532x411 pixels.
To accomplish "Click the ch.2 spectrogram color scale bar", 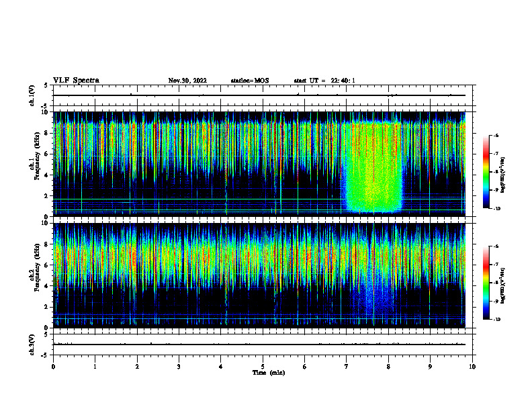I will click(x=486, y=283).
